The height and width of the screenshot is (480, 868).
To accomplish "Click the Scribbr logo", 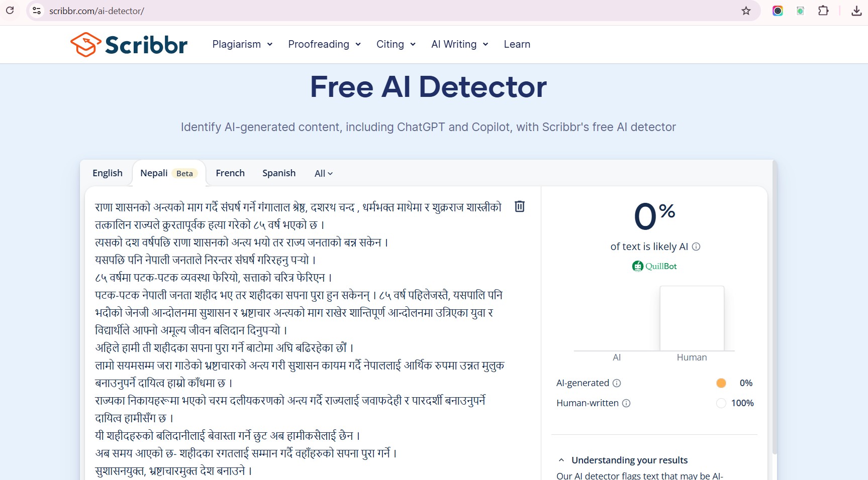I will coord(129,45).
